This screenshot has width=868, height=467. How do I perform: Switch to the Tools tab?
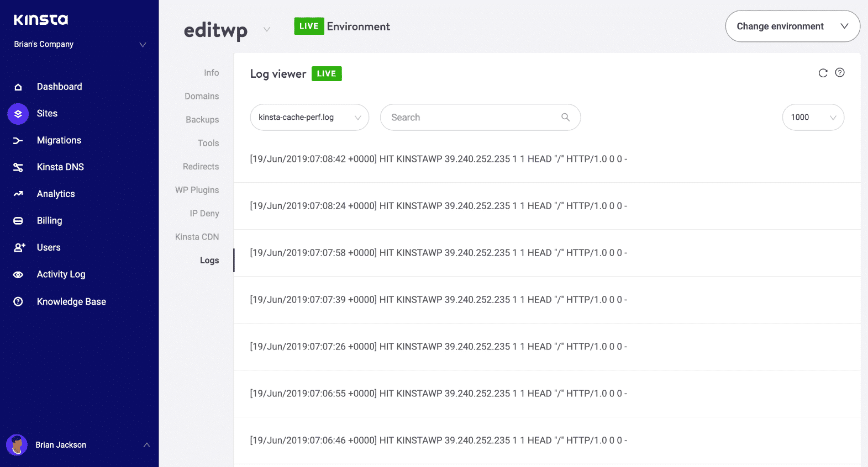(208, 143)
